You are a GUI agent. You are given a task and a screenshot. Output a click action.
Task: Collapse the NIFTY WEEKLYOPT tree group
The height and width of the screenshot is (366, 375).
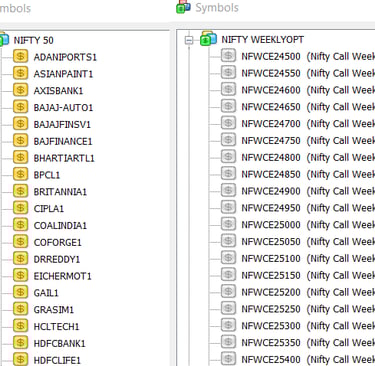pos(189,40)
